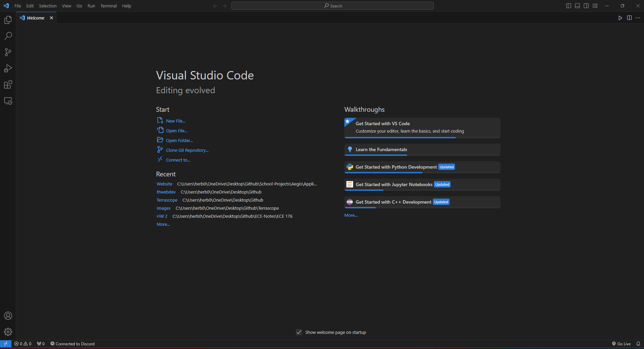This screenshot has height=349, width=644.
Task: Open the Search view icon
Action: 8,36
